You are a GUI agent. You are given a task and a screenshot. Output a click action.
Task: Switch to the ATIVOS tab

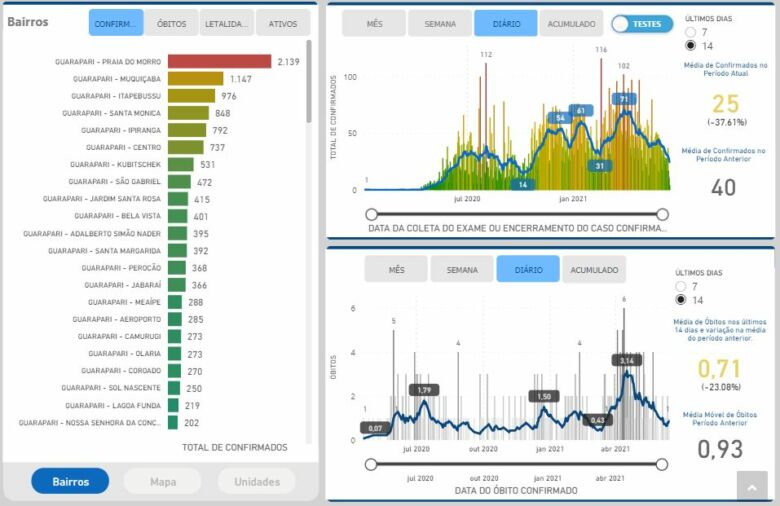coord(283,23)
